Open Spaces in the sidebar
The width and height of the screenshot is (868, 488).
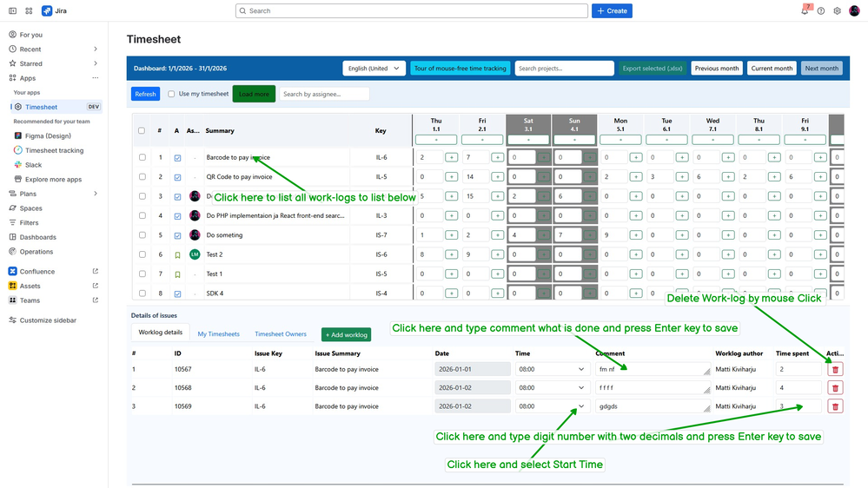(31, 208)
